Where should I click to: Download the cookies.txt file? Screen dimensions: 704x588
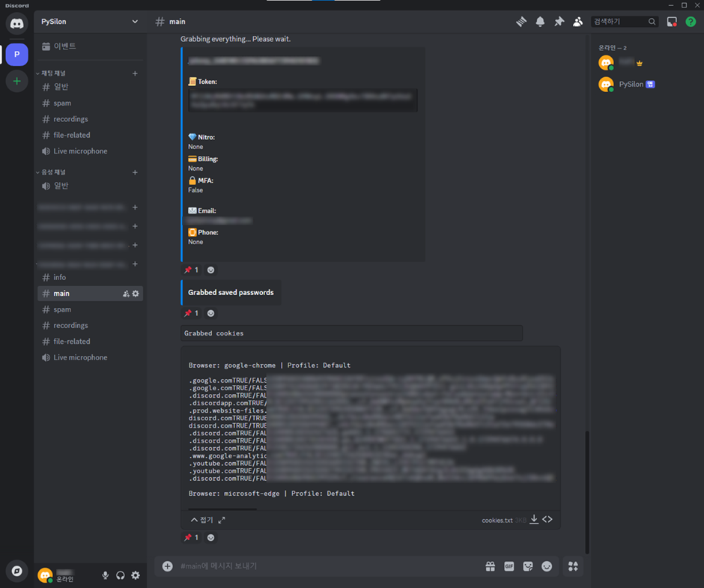[x=534, y=520]
